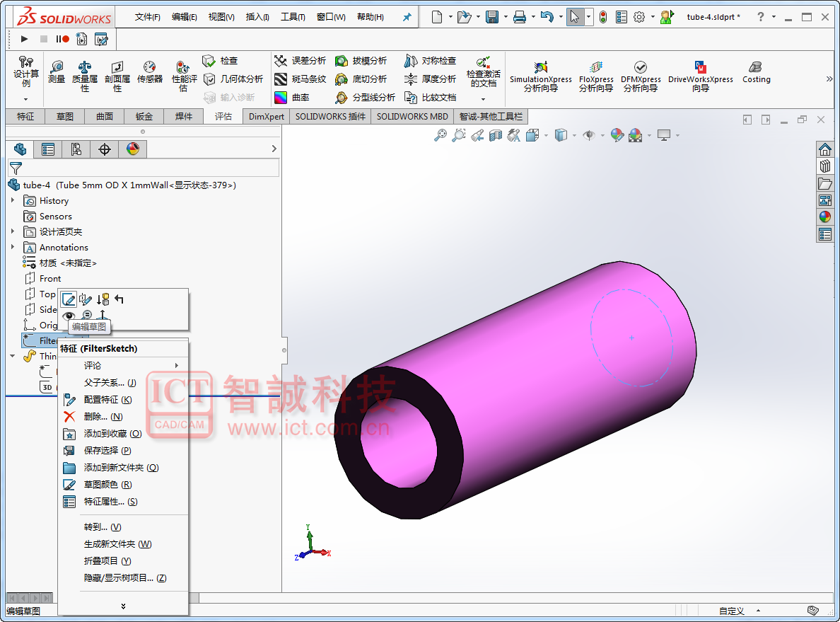Image resolution: width=840 pixels, height=622 pixels.
Task: Open Mass Properties tool
Action: pyautogui.click(x=85, y=77)
